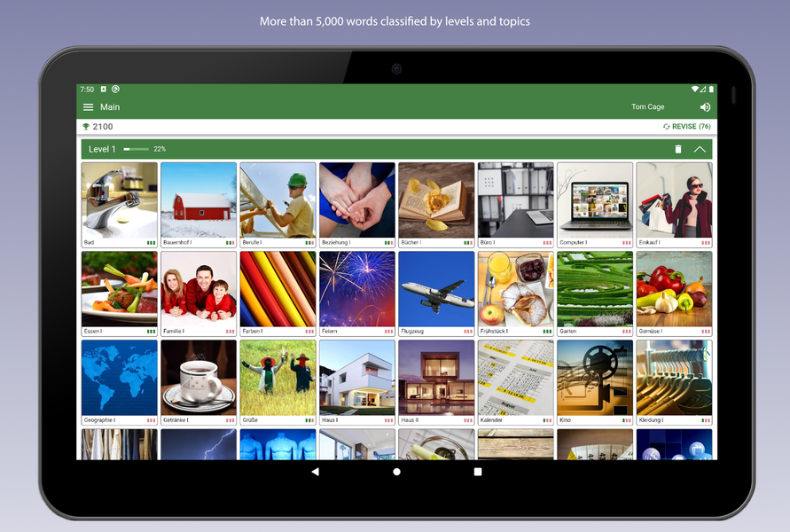Open the Tom Cage user profile
This screenshot has width=790, height=532.
click(x=647, y=107)
